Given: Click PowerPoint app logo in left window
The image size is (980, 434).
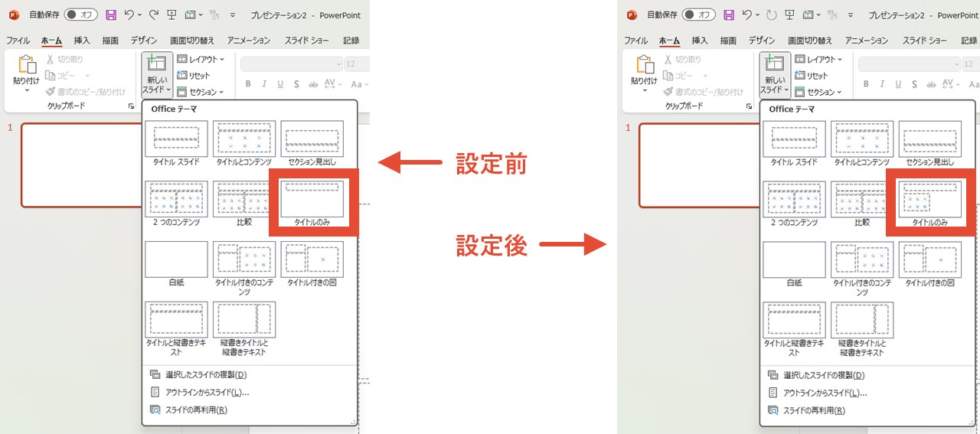Looking at the screenshot, I should [x=13, y=15].
